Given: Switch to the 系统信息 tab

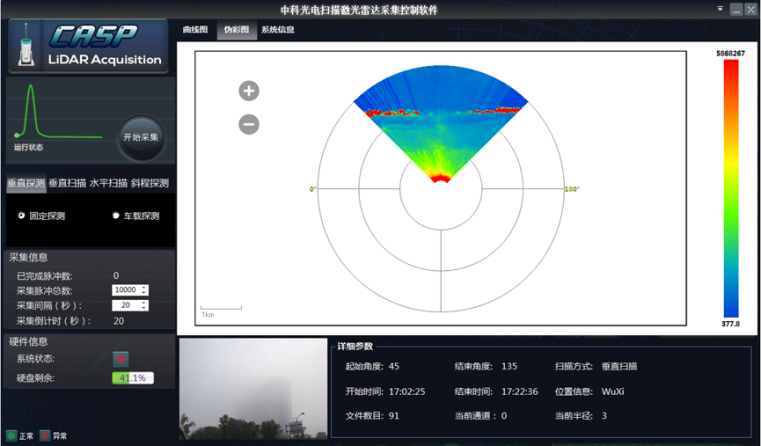Looking at the screenshot, I should tap(277, 30).
